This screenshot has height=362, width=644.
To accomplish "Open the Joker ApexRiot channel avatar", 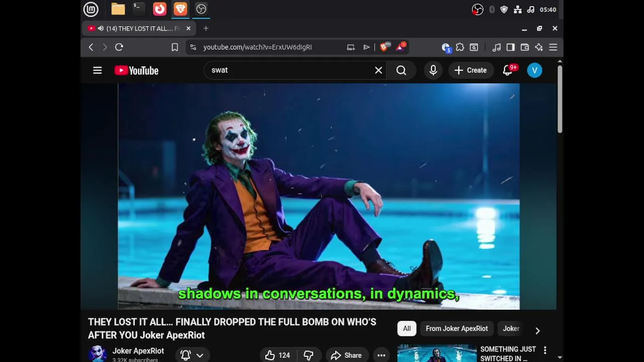I will pos(98,353).
